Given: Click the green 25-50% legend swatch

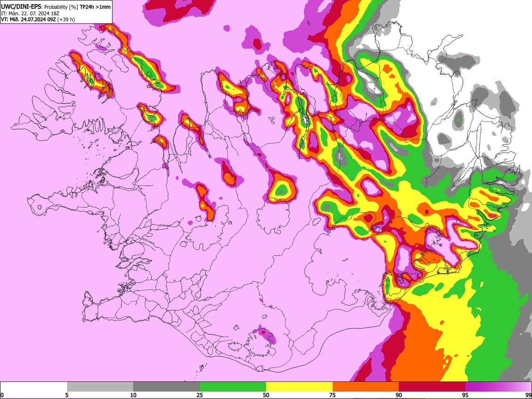Looking at the screenshot, I should pyautogui.click(x=233, y=387).
